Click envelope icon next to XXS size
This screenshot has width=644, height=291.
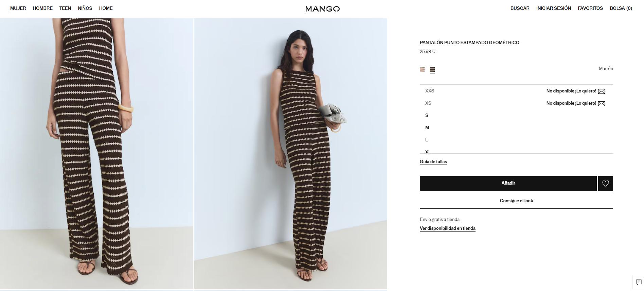click(601, 91)
